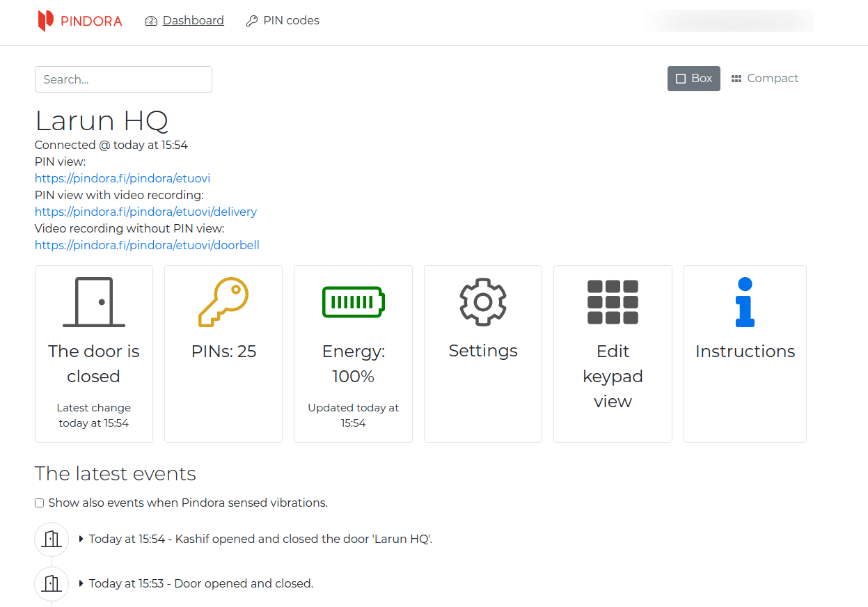Switch the dashboard to Compact view

click(x=764, y=78)
